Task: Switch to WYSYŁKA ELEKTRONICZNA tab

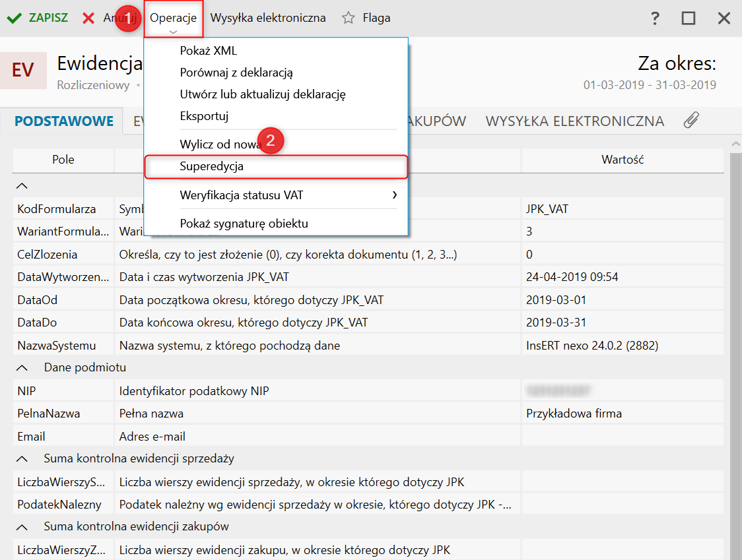Action: pos(574,121)
